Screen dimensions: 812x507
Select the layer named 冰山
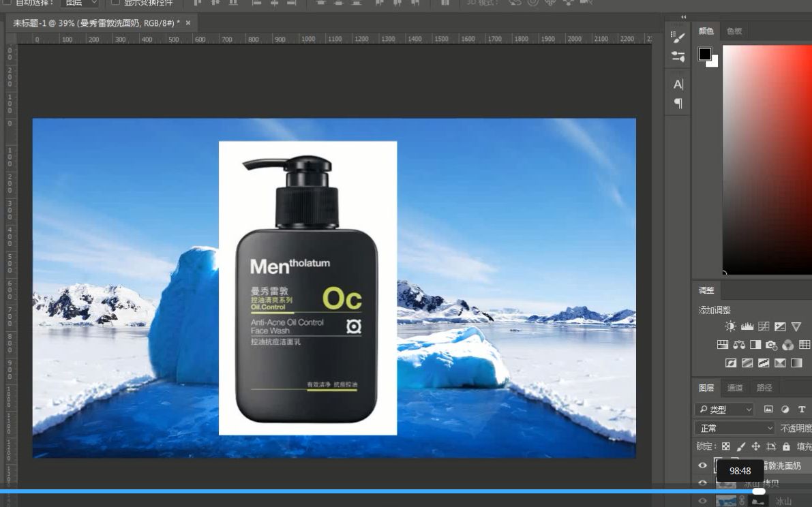click(x=783, y=501)
